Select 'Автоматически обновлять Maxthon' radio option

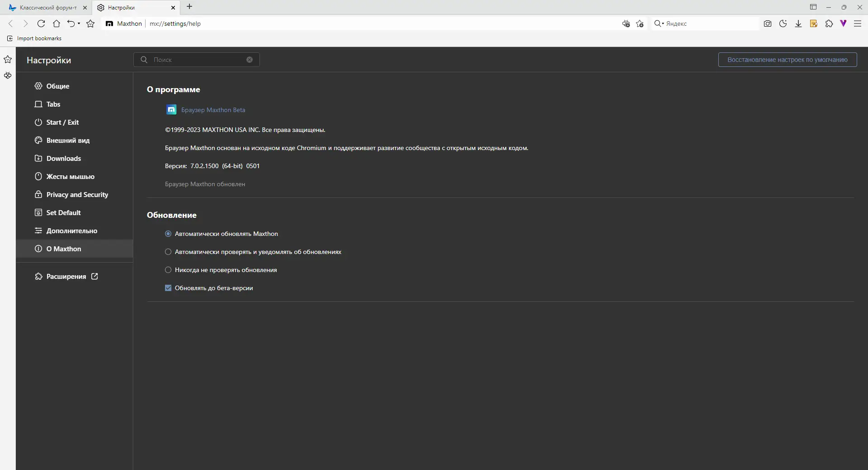pyautogui.click(x=168, y=234)
